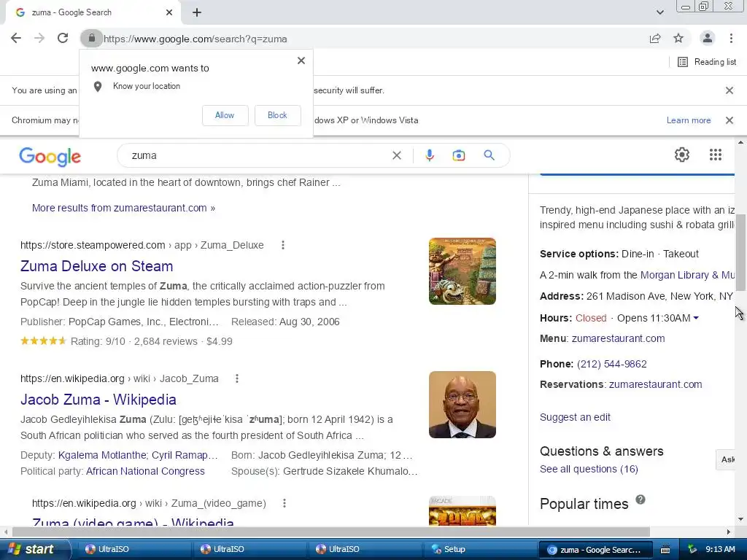Click the scroll down arrow

[x=741, y=519]
